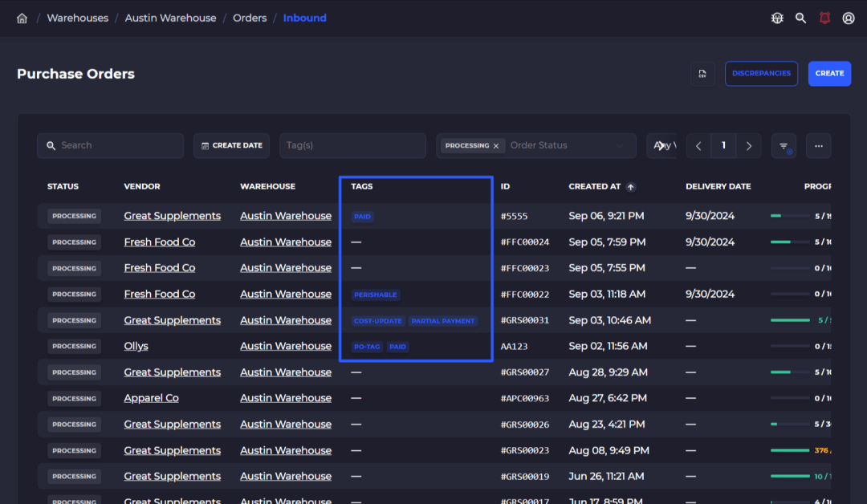
Task: Export purchase orders using the CSV icon
Action: pyautogui.click(x=702, y=74)
